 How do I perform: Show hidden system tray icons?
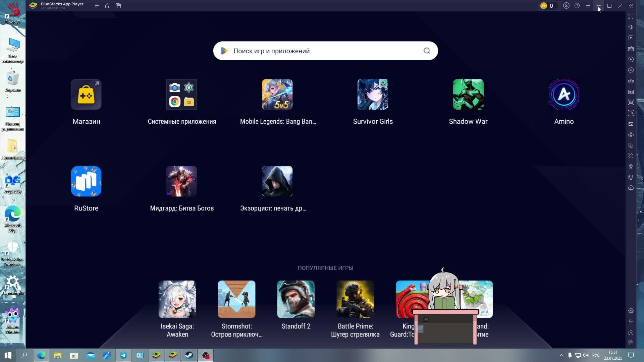point(561,355)
